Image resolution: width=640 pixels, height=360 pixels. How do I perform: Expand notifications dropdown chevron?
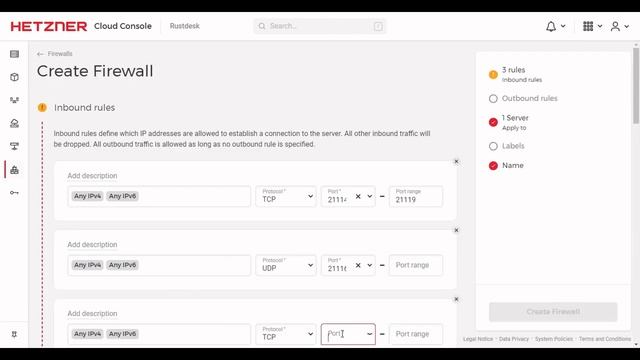click(563, 27)
